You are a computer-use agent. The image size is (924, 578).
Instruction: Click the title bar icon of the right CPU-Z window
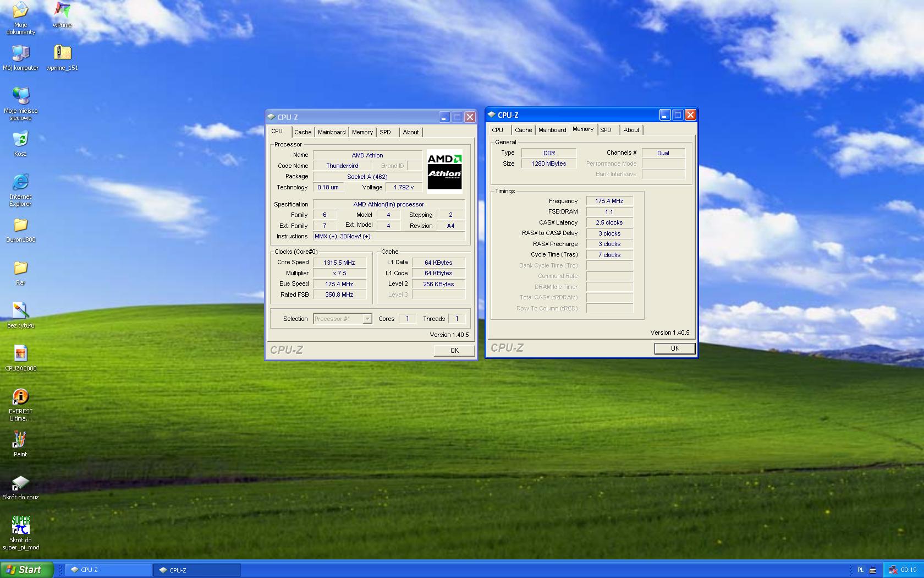(492, 114)
